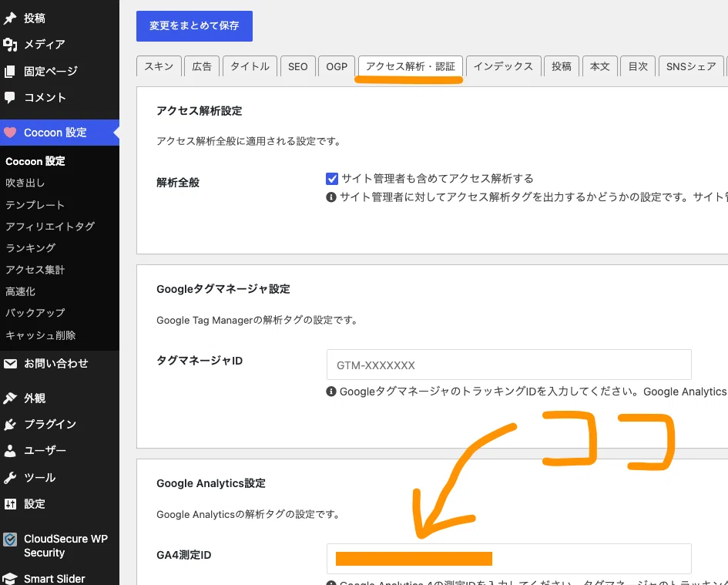
Task: Switch to the タイトル tab
Action: click(x=250, y=66)
